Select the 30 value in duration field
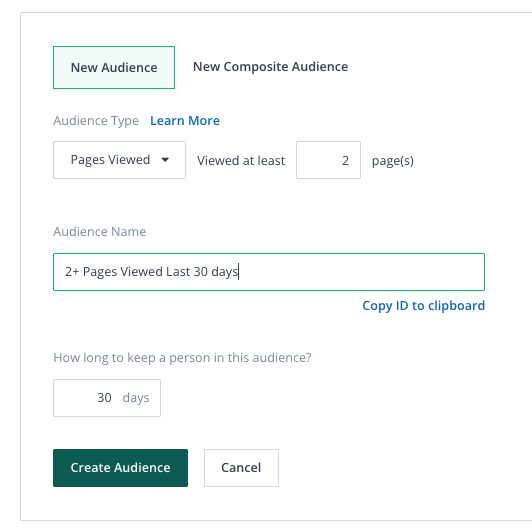The width and height of the screenshot is (532, 531). click(104, 398)
